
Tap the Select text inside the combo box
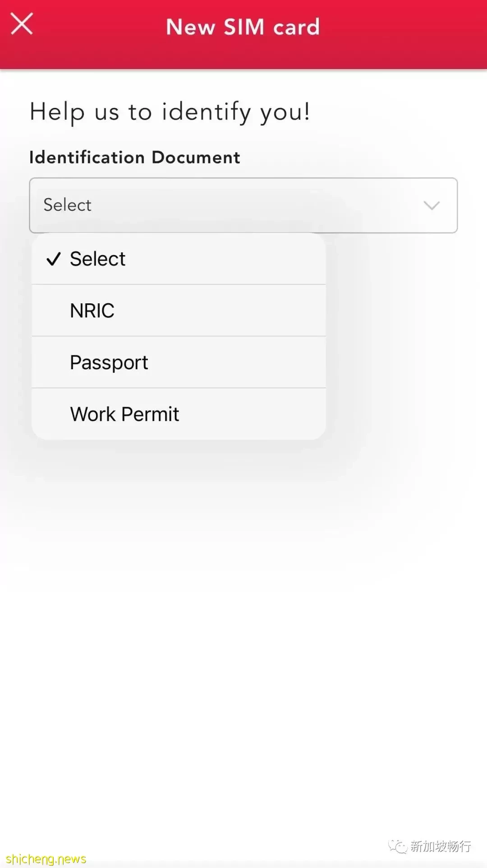[x=67, y=205]
